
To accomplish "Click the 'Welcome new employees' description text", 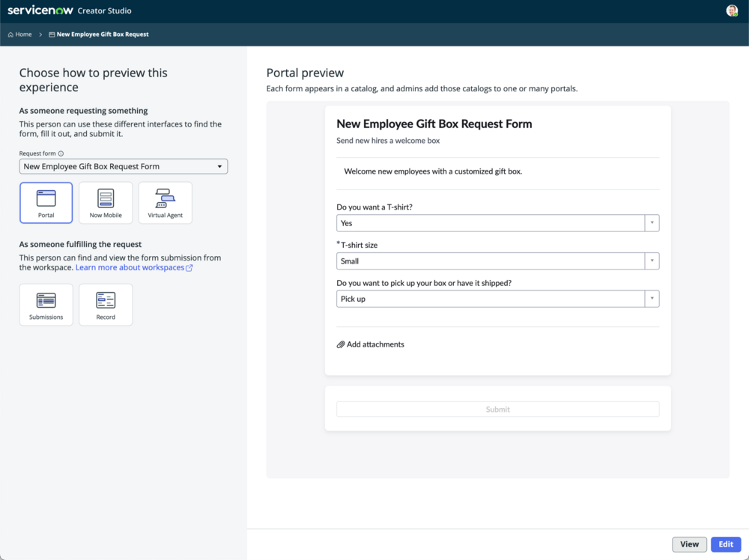I will coord(433,171).
